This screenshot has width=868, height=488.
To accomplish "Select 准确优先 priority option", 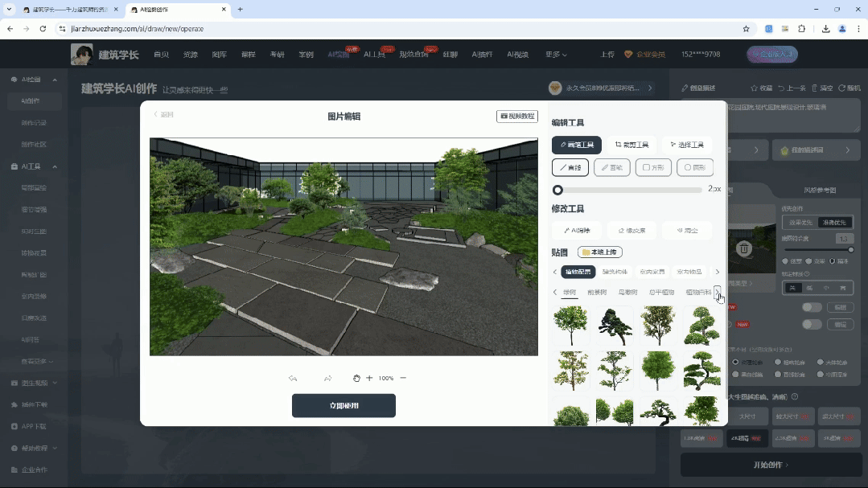I will click(x=834, y=223).
